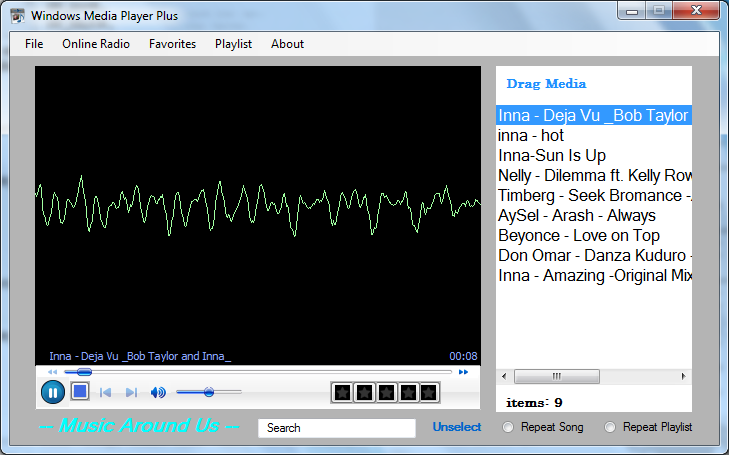Select "Beyonce - Love on Top" track
729x455 pixels.
[x=594, y=235]
